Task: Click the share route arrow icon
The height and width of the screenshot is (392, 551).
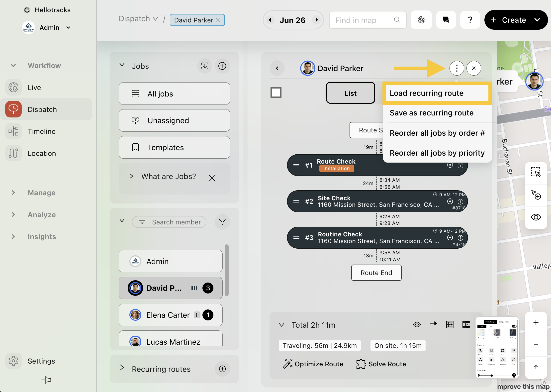Action: coord(433,324)
